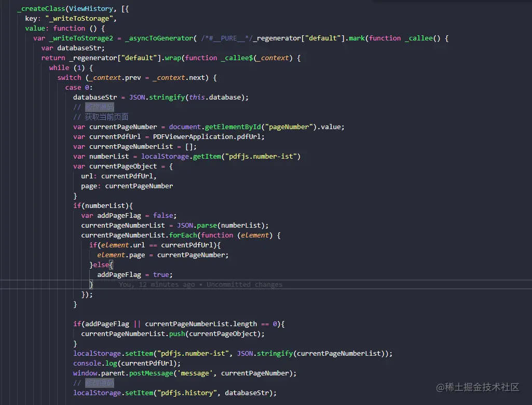The width and height of the screenshot is (532, 405).
Task: Click the 'switch' keyword
Action: click(69, 77)
